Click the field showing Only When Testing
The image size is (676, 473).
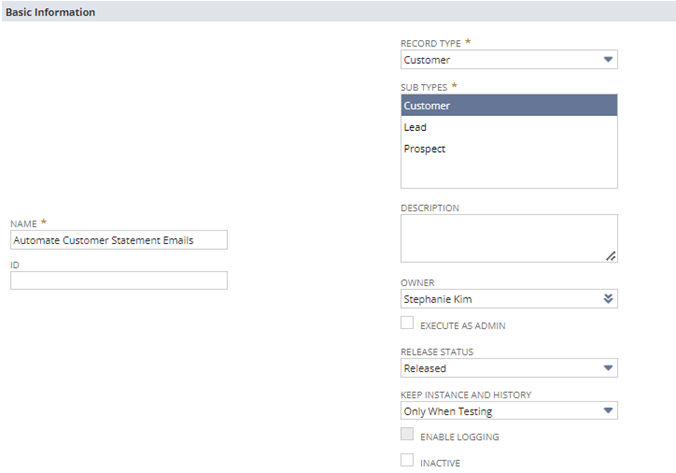click(x=500, y=411)
